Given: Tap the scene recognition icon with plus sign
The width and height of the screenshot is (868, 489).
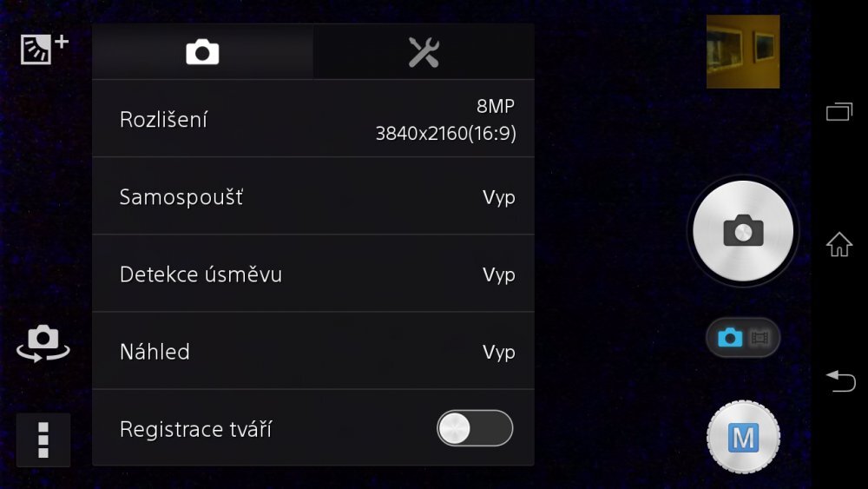Looking at the screenshot, I should pos(43,49).
